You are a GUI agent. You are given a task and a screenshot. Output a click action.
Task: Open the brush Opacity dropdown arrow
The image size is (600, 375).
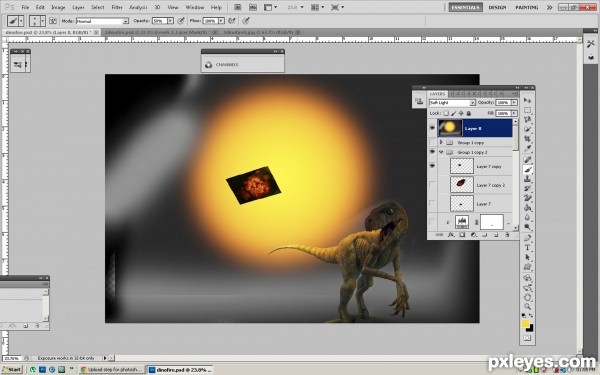170,21
